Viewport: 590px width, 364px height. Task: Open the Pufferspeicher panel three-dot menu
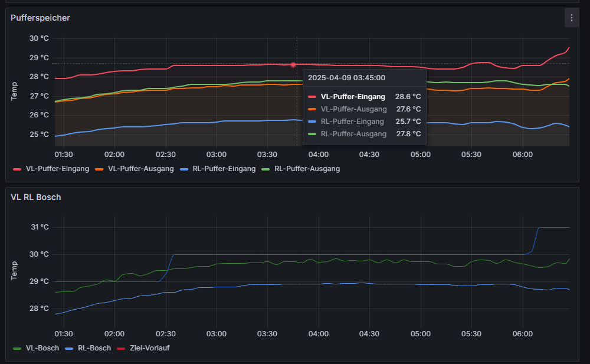pos(571,18)
